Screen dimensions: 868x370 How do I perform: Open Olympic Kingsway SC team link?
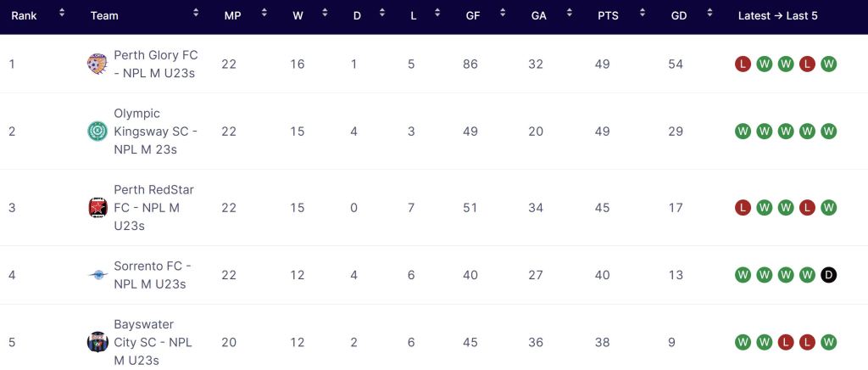pos(155,132)
